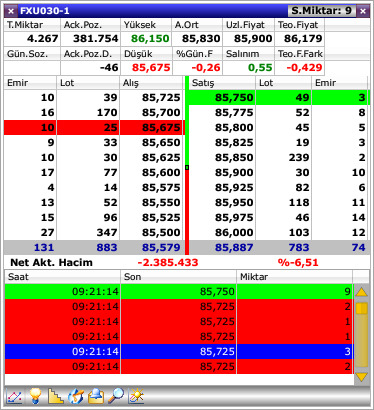374x410 pixels.
Task: Select the blue trade row with Miktar 3
Action: [x=179, y=351]
